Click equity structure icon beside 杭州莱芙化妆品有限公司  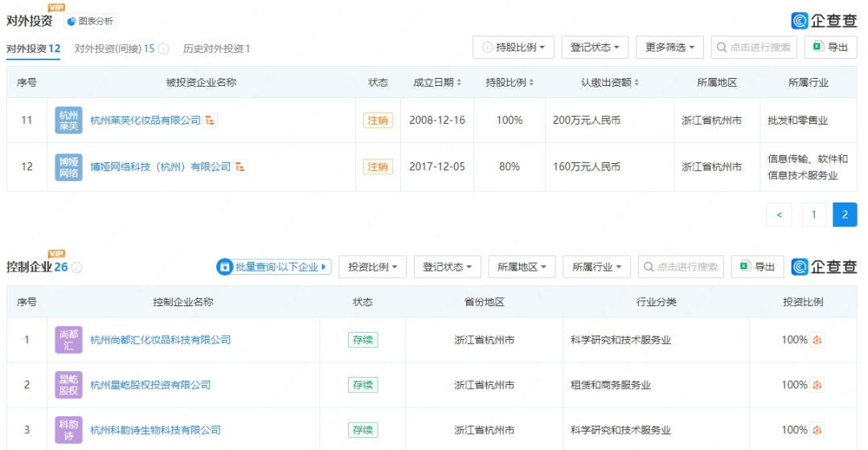(210, 121)
